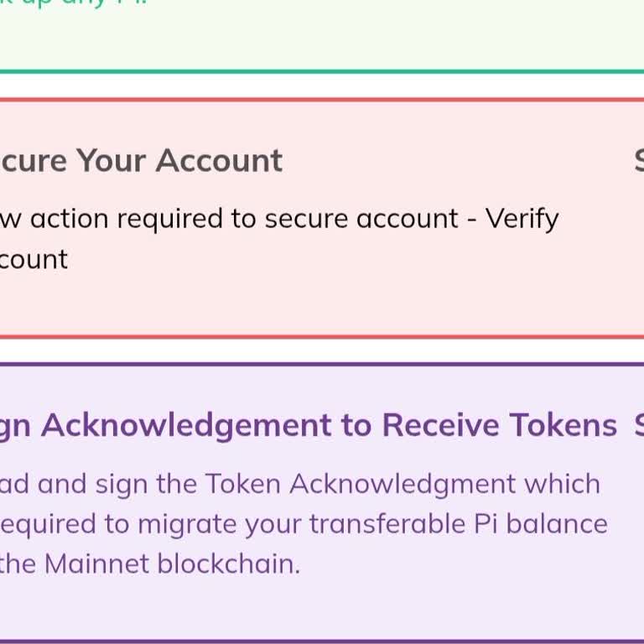The height and width of the screenshot is (644, 644).
Task: Click the phrase 'secure account' in the red description
Action: pyautogui.click(x=362, y=218)
